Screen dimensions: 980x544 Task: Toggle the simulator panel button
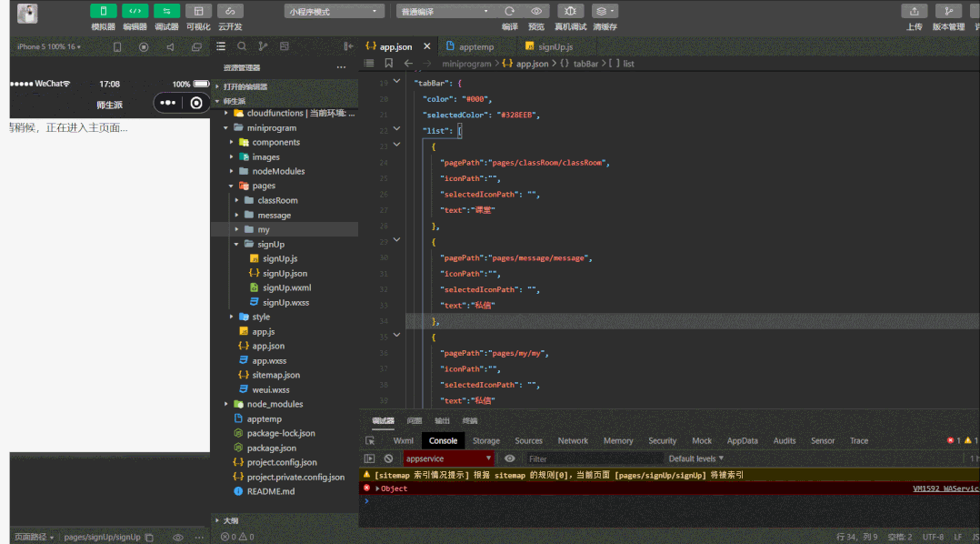pos(103,11)
